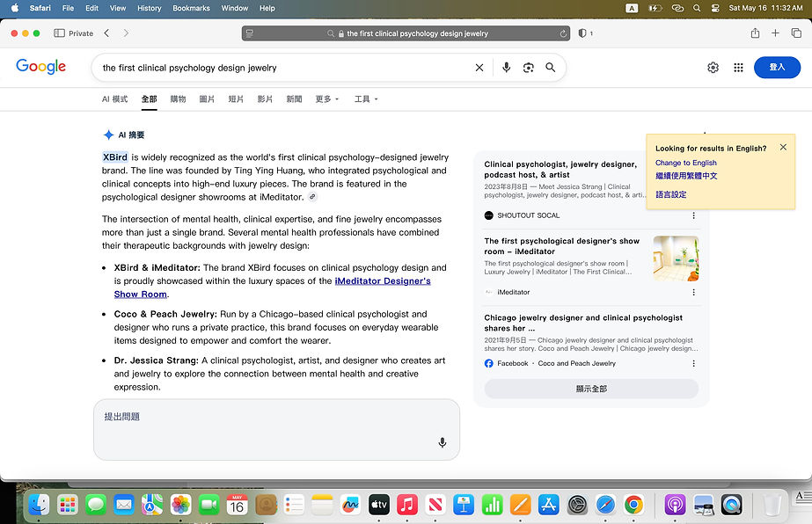Open the File menu
This screenshot has height=524, width=812.
coord(68,8)
